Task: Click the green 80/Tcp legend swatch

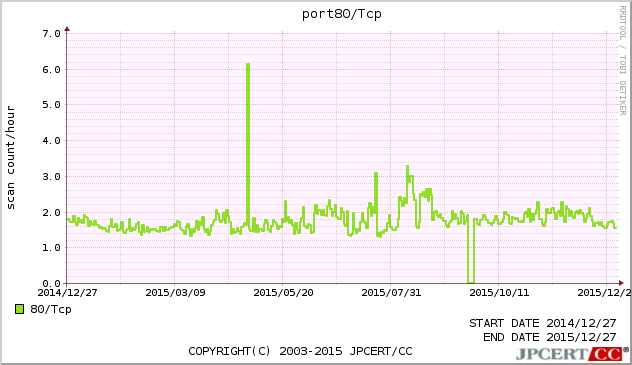Action: coord(19,309)
